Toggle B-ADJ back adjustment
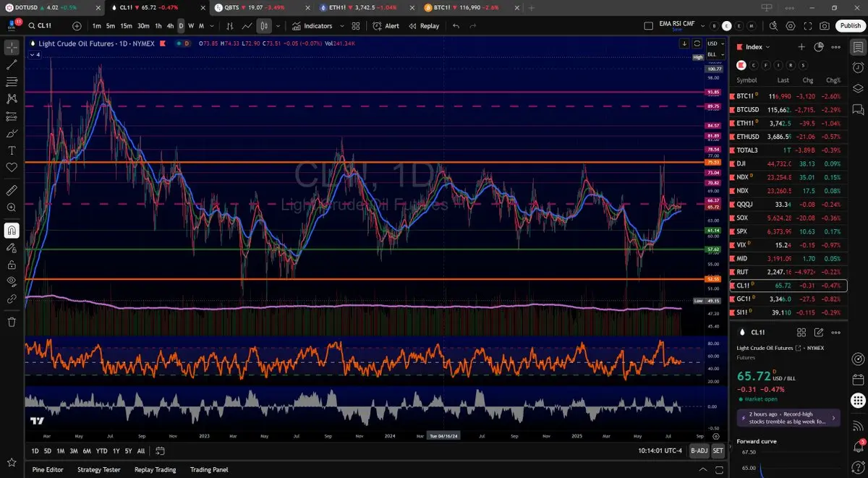 click(699, 451)
